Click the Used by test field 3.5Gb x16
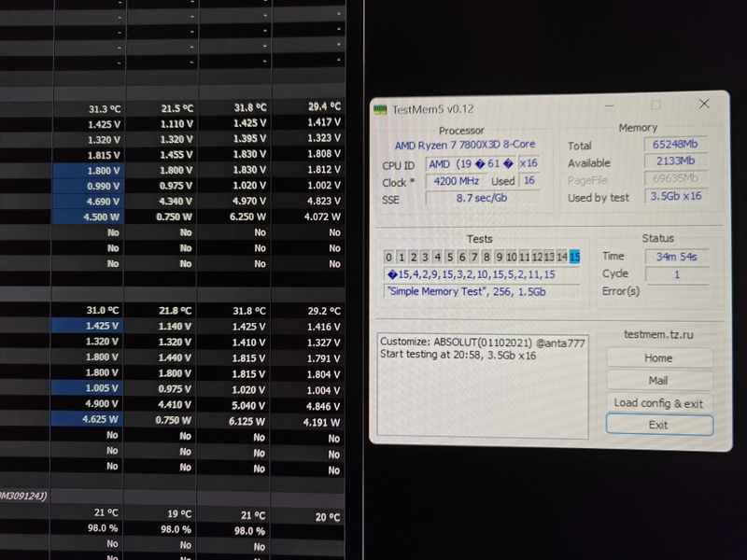The image size is (747, 560). (x=675, y=196)
